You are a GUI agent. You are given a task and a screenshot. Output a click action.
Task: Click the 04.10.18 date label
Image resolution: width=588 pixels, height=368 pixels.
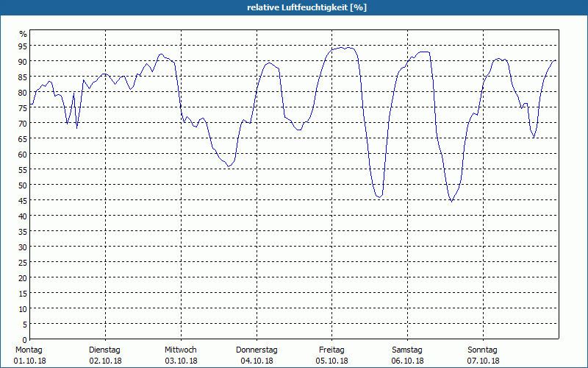coord(257,361)
